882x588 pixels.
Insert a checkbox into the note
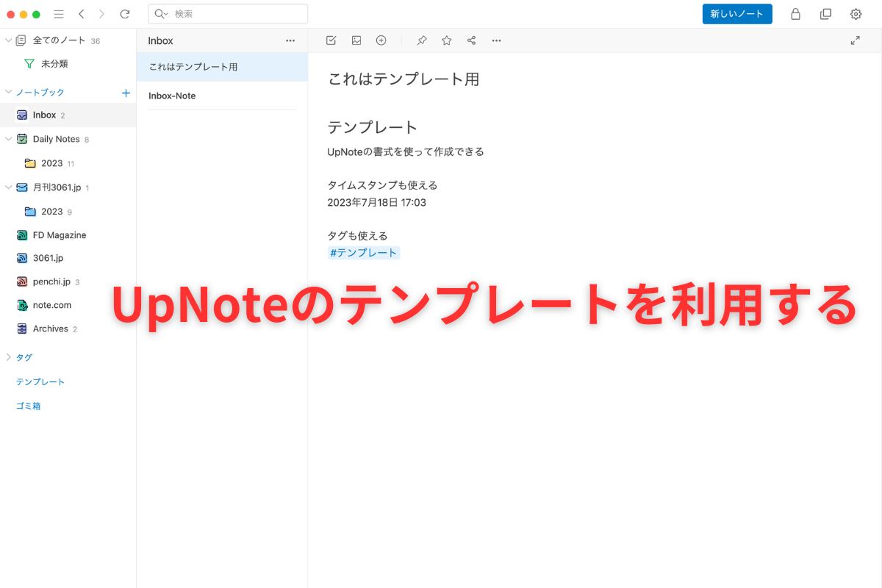pyautogui.click(x=331, y=40)
